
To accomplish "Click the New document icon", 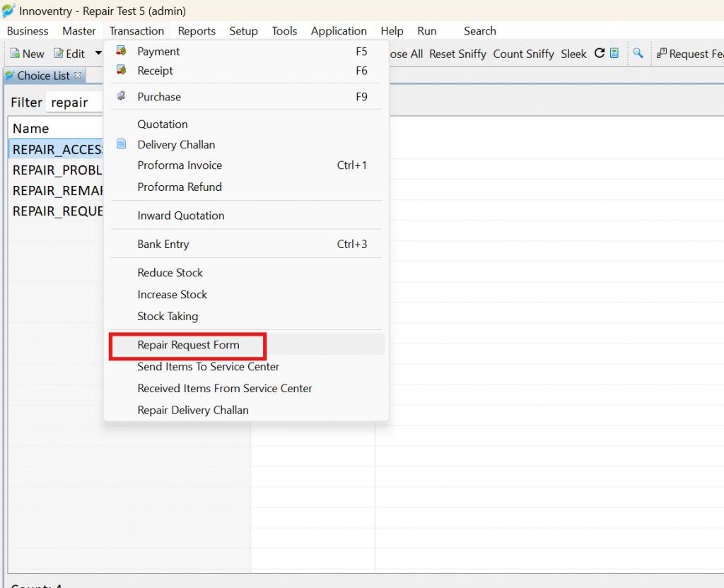I will pyautogui.click(x=15, y=54).
